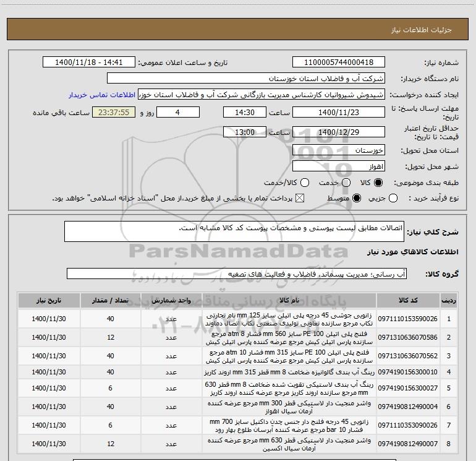Click item name واشر منجیت دار قطر 630 mm
476x461 pixels.
point(289,444)
